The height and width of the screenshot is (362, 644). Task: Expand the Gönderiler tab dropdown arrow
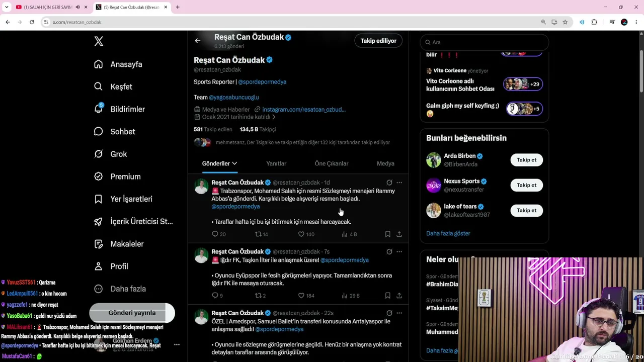click(234, 163)
